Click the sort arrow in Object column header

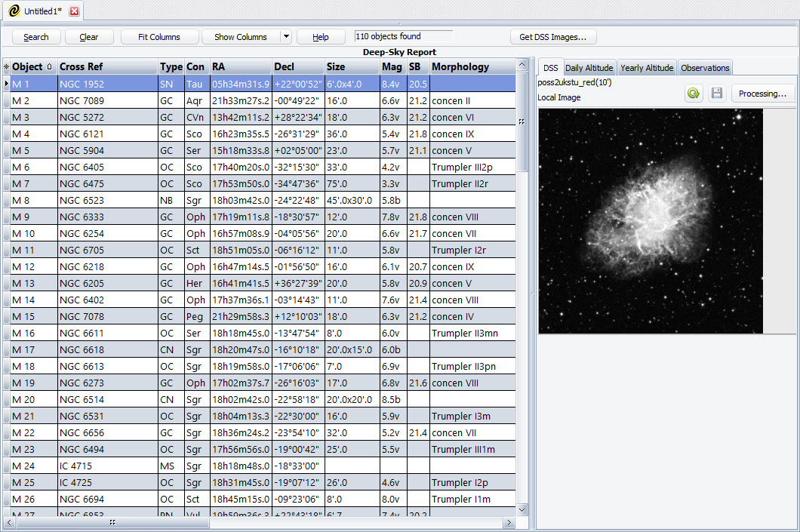(50, 67)
